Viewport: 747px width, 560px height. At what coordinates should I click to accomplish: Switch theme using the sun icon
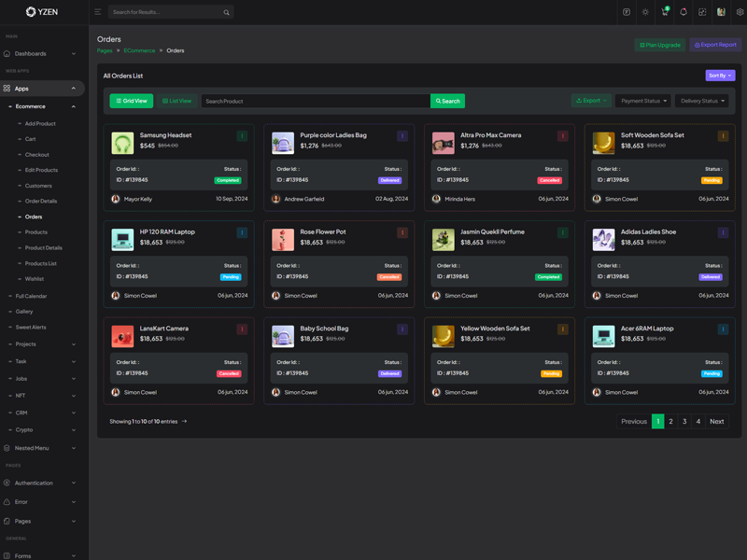pyautogui.click(x=645, y=12)
